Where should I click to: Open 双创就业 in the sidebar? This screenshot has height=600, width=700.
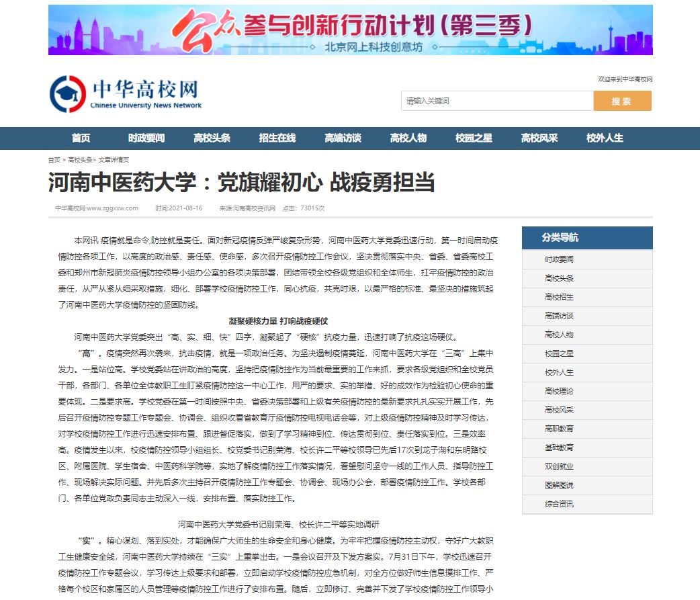click(x=588, y=466)
